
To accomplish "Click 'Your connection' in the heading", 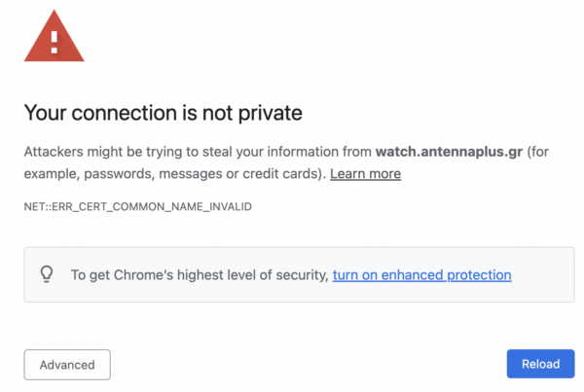I will (88, 114).
